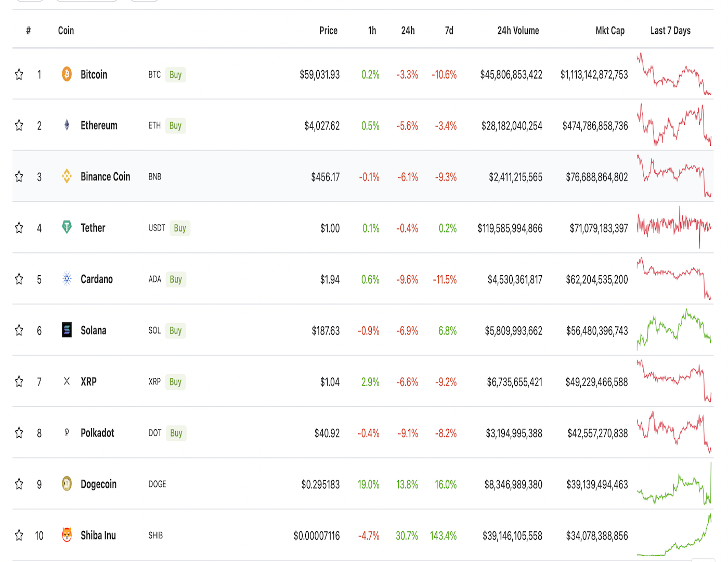
Task: Open the Ethereum coin page link
Action: click(x=99, y=125)
